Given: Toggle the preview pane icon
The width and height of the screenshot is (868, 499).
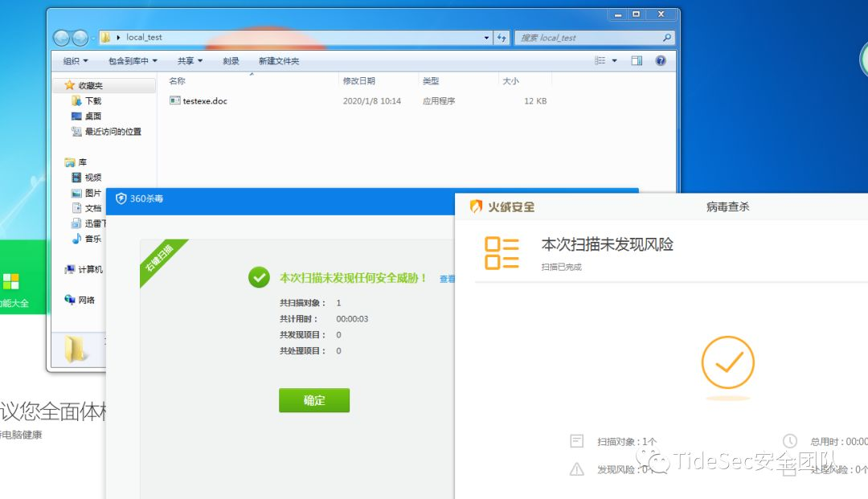Looking at the screenshot, I should click(637, 61).
